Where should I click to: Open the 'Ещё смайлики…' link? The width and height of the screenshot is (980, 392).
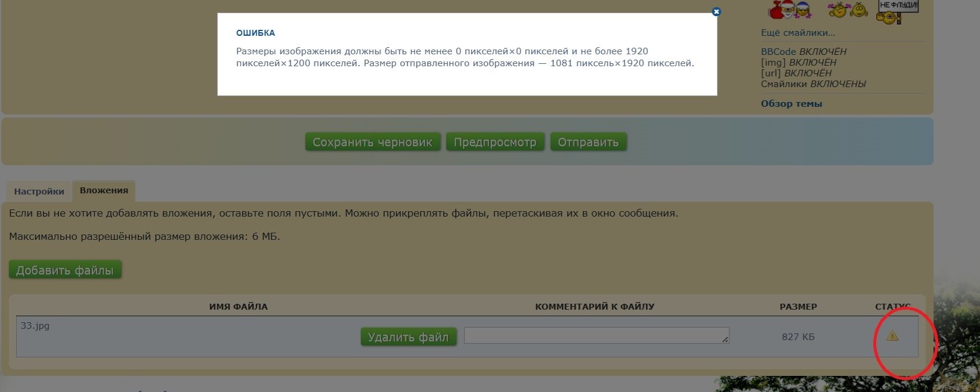click(x=797, y=33)
